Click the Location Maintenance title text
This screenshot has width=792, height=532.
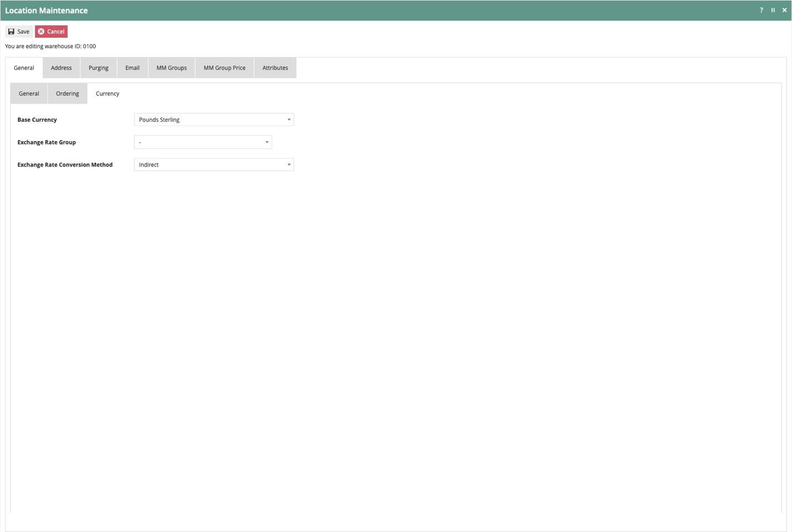point(47,11)
